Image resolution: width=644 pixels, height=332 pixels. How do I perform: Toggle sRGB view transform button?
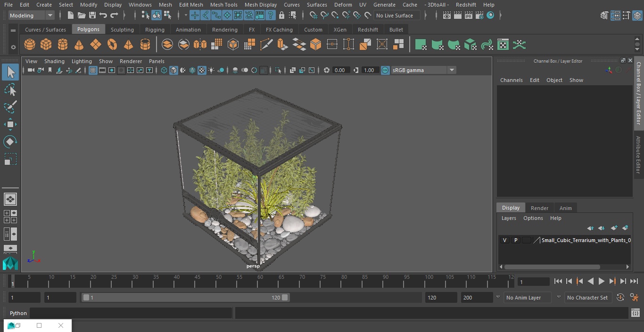click(385, 70)
